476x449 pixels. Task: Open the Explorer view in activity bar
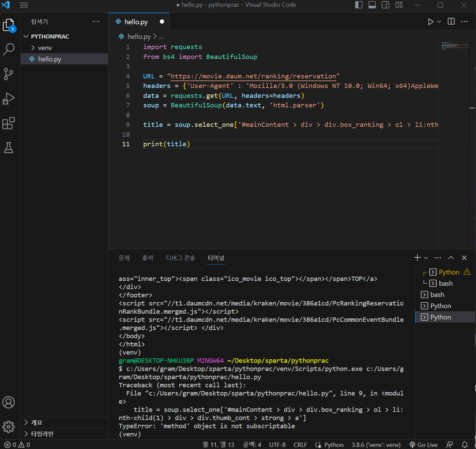[9, 25]
